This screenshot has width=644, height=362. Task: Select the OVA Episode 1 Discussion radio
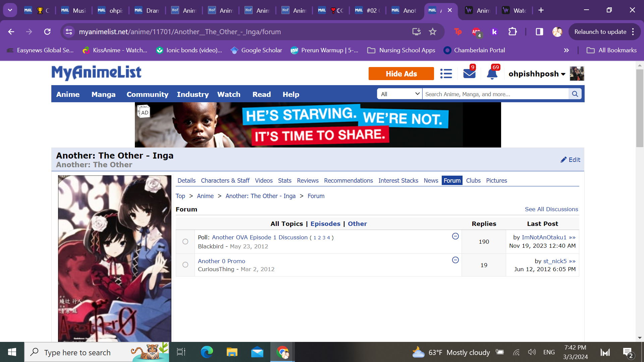185,242
